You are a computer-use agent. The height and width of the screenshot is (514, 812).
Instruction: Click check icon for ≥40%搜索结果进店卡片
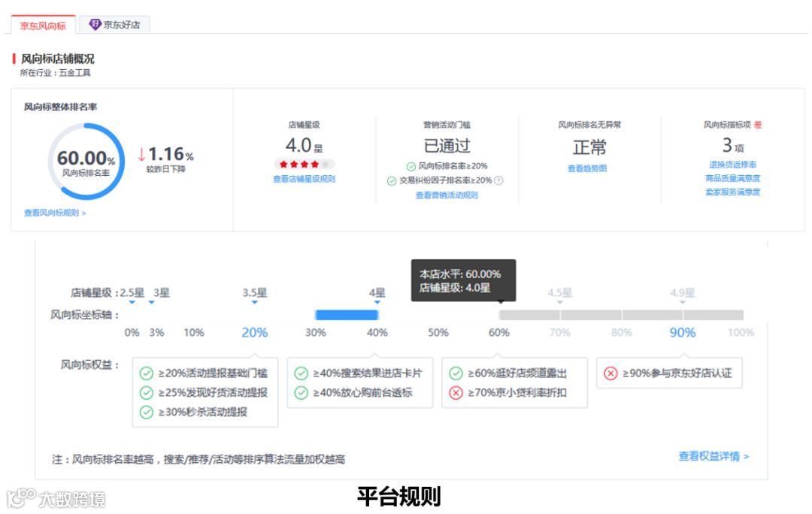[301, 373]
